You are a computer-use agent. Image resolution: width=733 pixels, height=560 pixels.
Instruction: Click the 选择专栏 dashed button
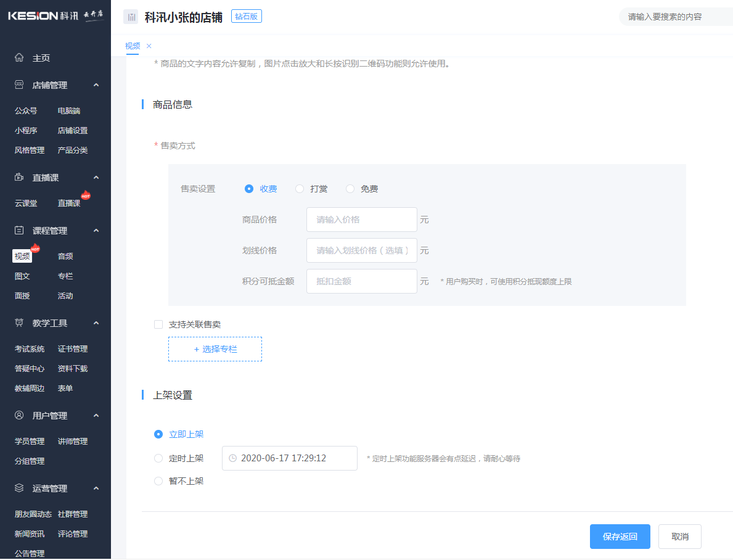[x=215, y=348]
